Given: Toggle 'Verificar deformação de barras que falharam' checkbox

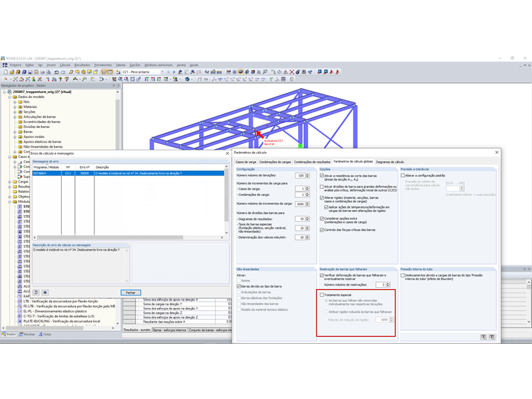Looking at the screenshot, I should tap(322, 275).
